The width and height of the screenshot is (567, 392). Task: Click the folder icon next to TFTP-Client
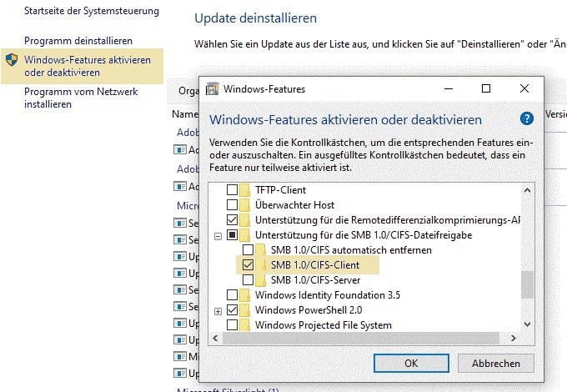[x=245, y=190]
